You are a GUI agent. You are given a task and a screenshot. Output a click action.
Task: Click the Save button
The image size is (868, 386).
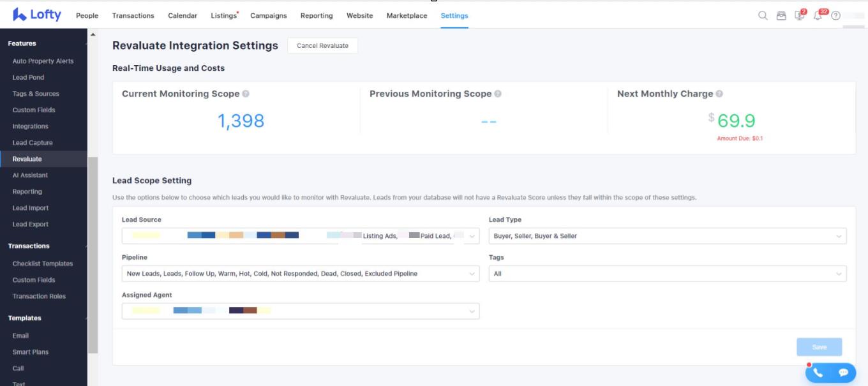coord(819,347)
